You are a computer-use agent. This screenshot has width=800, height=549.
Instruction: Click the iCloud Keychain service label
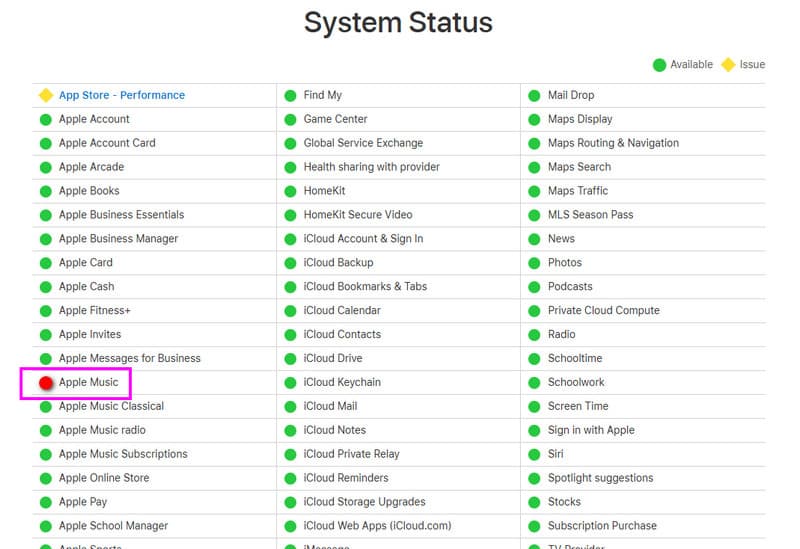point(342,382)
